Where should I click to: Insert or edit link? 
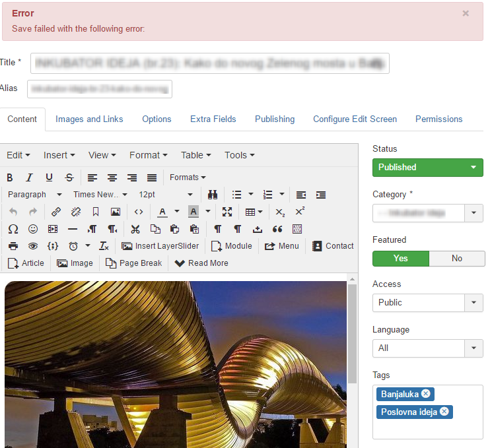click(x=56, y=212)
